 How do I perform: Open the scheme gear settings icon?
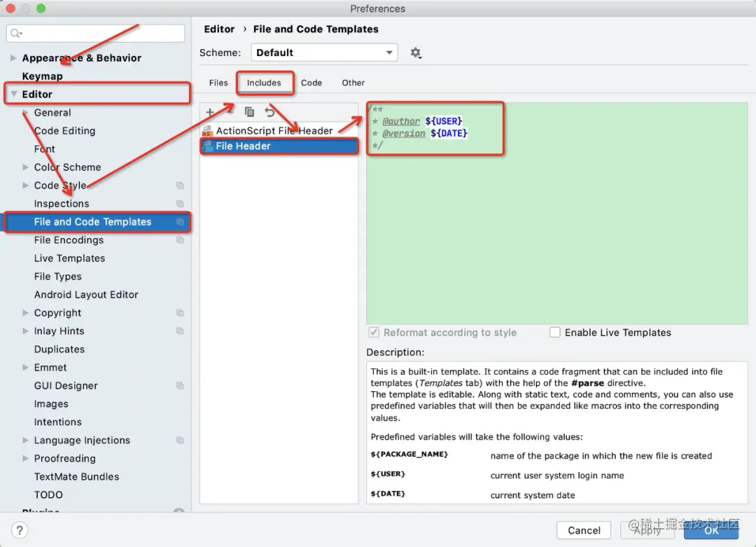[x=416, y=53]
